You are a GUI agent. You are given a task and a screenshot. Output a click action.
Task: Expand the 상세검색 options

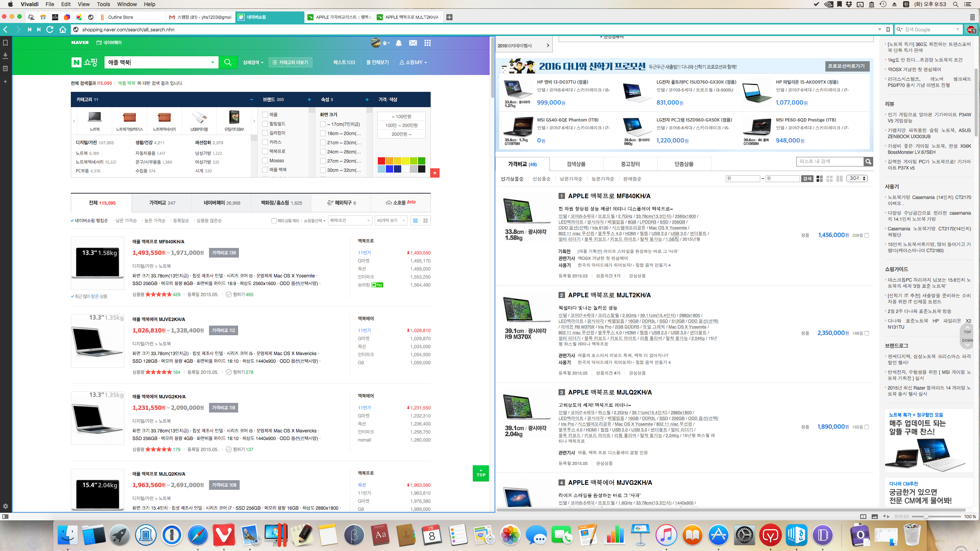(x=253, y=62)
